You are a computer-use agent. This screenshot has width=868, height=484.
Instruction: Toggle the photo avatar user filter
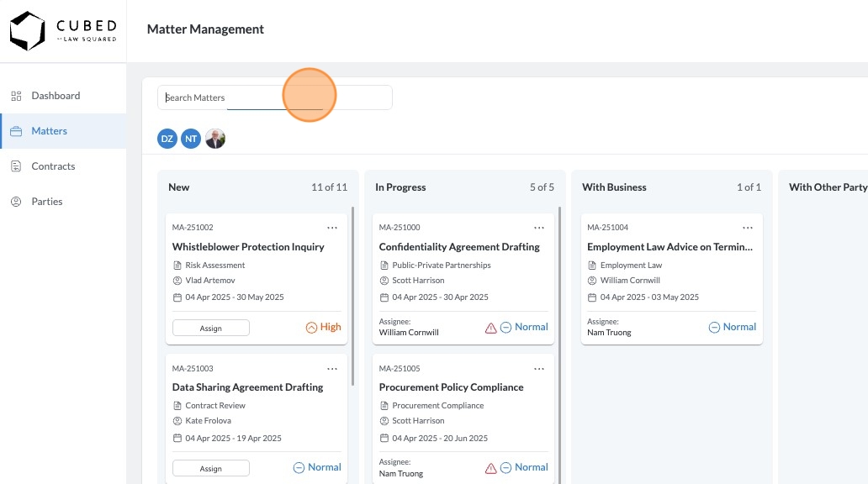[215, 139]
